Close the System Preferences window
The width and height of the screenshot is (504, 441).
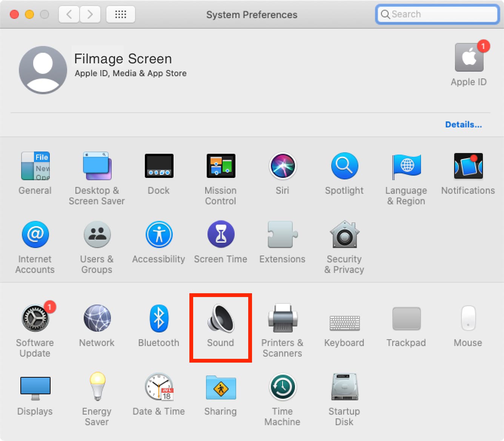click(14, 14)
